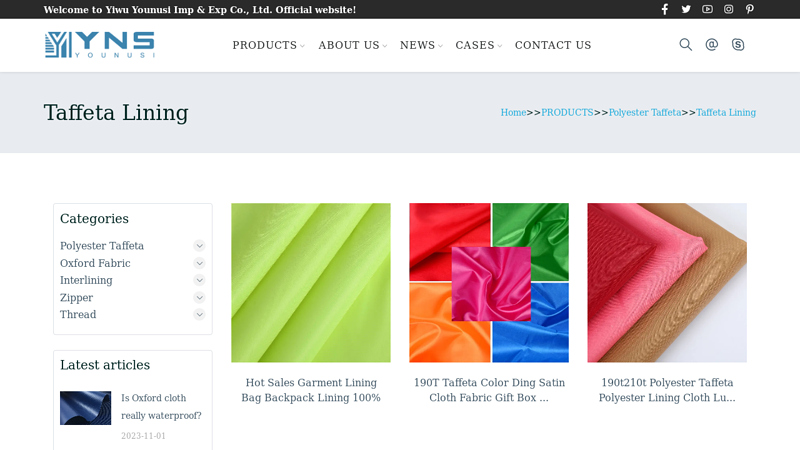Open the lime green lining fabric image
Image resolution: width=800 pixels, height=450 pixels.
(311, 283)
